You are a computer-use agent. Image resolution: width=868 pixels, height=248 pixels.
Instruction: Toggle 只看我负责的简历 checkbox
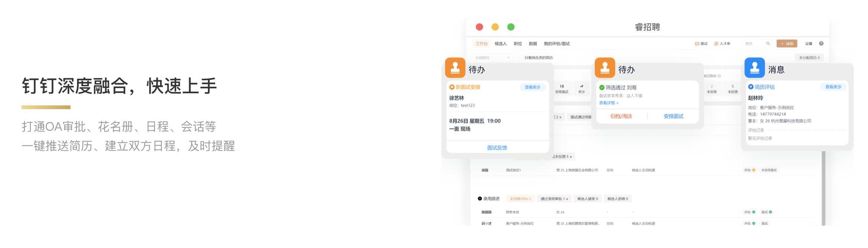point(521,58)
